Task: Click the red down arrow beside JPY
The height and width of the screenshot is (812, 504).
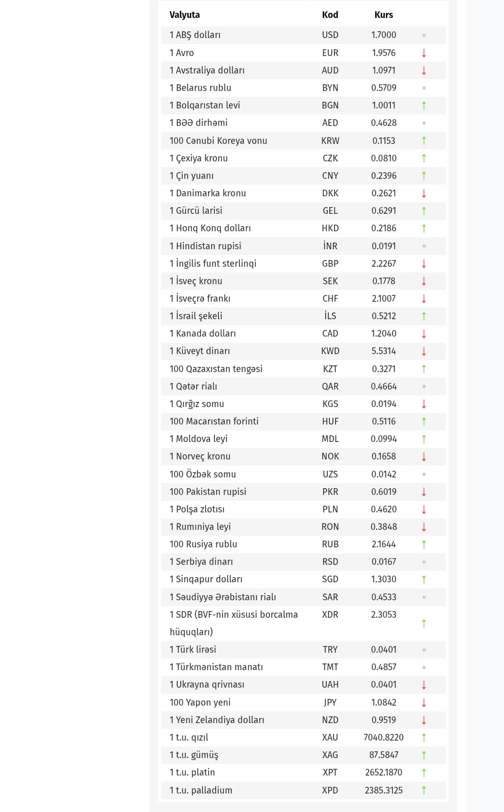Action: (x=424, y=703)
